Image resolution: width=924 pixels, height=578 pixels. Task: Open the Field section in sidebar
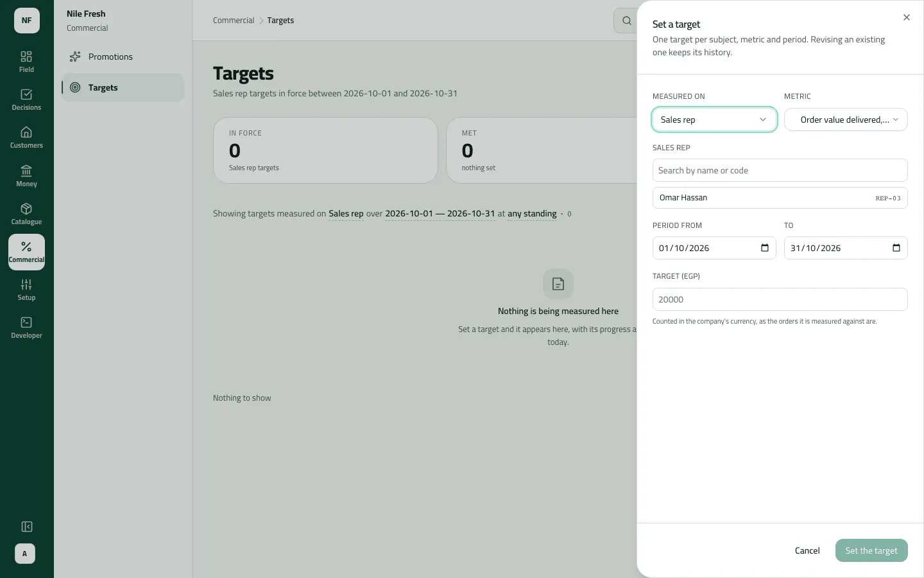point(26,62)
